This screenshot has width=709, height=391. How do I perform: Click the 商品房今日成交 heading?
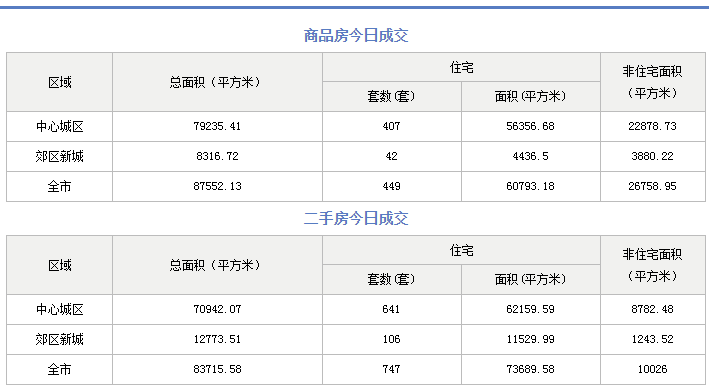(x=356, y=35)
